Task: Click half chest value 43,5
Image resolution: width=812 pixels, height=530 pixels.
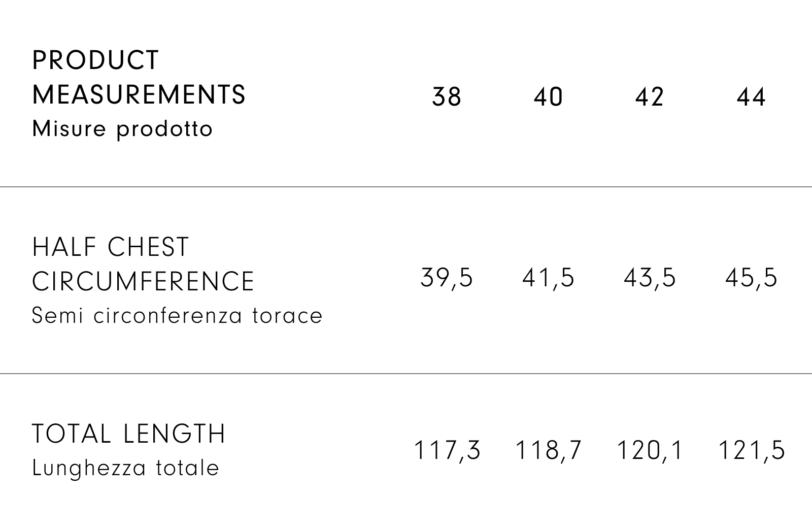Action: point(650,278)
